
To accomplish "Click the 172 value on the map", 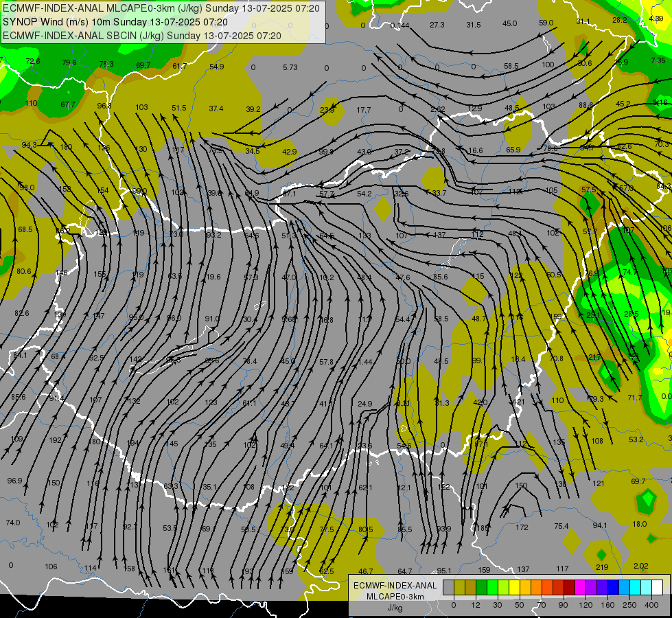I will pos(522,527).
